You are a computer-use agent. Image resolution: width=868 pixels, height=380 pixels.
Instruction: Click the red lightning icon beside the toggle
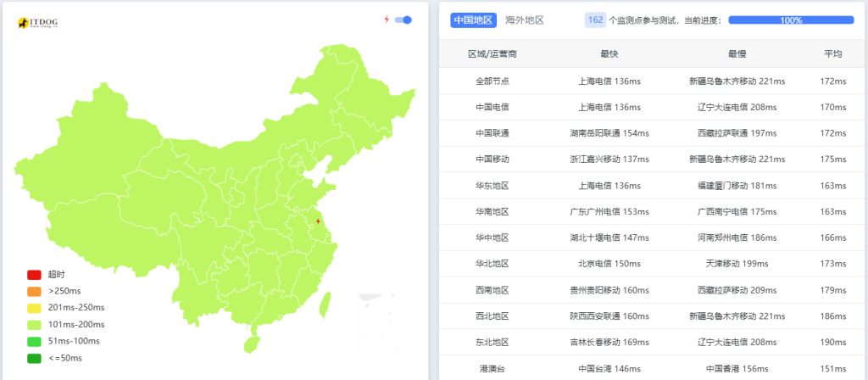387,20
